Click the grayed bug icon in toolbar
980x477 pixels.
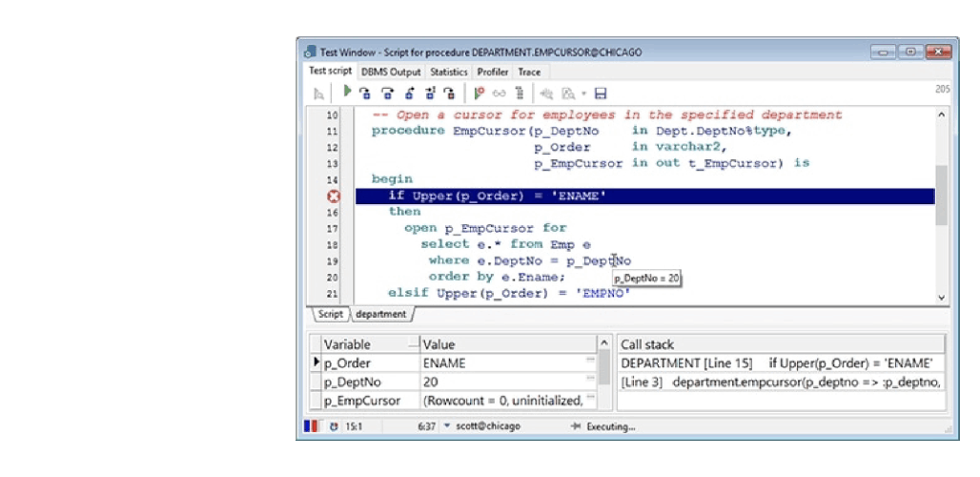547,93
